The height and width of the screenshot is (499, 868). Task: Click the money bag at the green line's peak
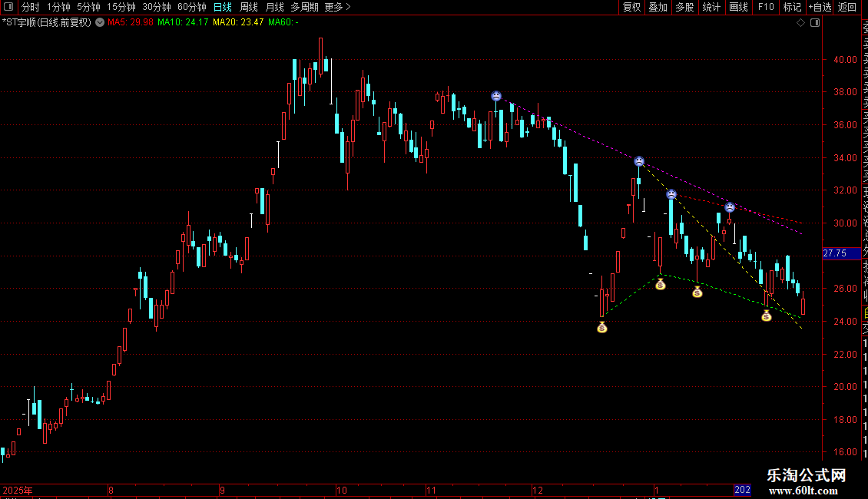click(x=660, y=285)
